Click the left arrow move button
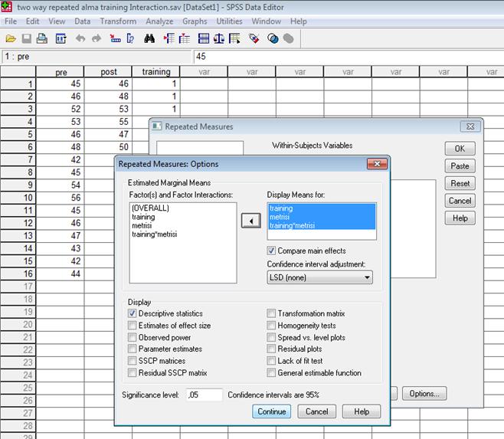504x439 pixels. click(251, 221)
